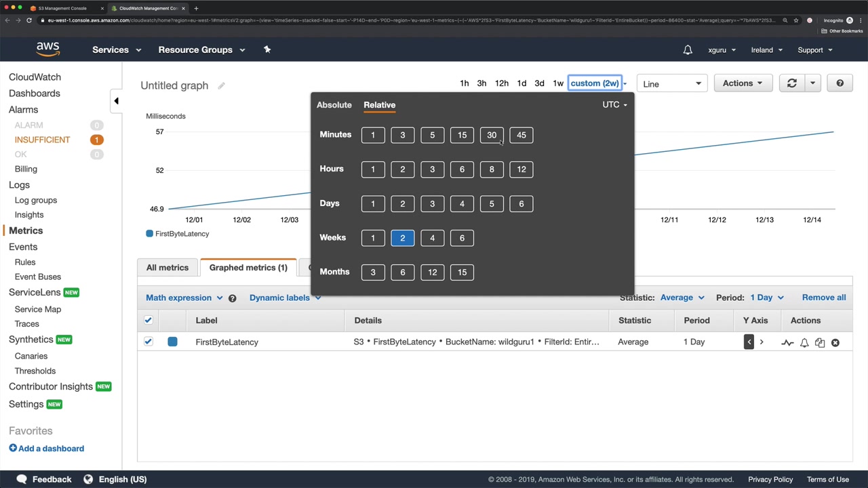Click the custom (2w) time range button
This screenshot has height=488, width=868.
click(595, 83)
